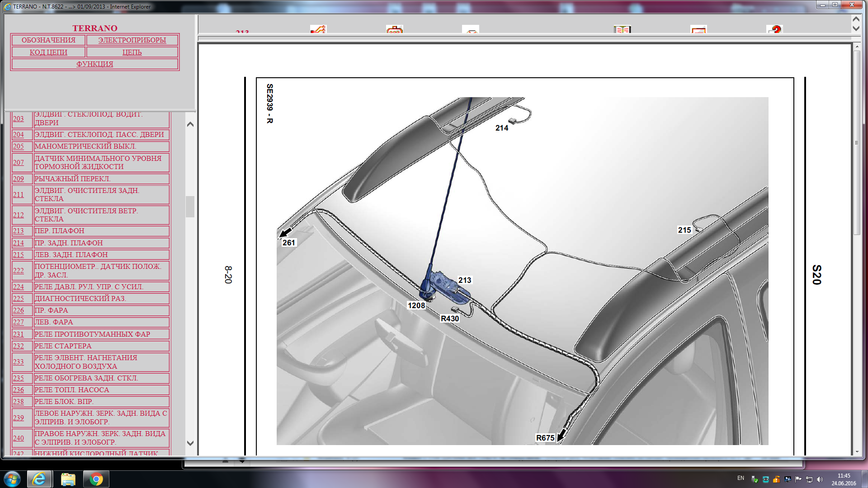Open component code 227 link
Viewport: 868px width, 488px height.
19,322
